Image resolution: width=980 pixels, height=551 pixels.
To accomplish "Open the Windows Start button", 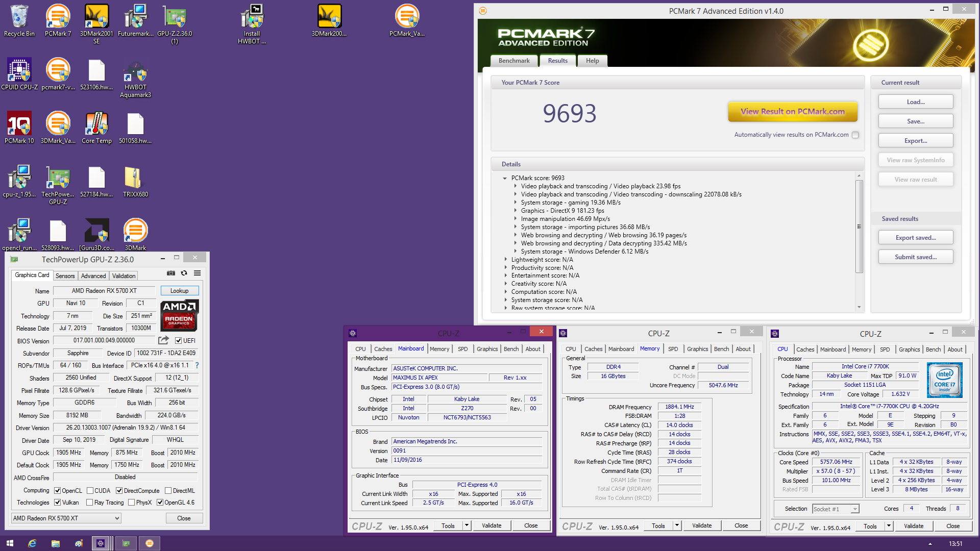I will [x=10, y=543].
